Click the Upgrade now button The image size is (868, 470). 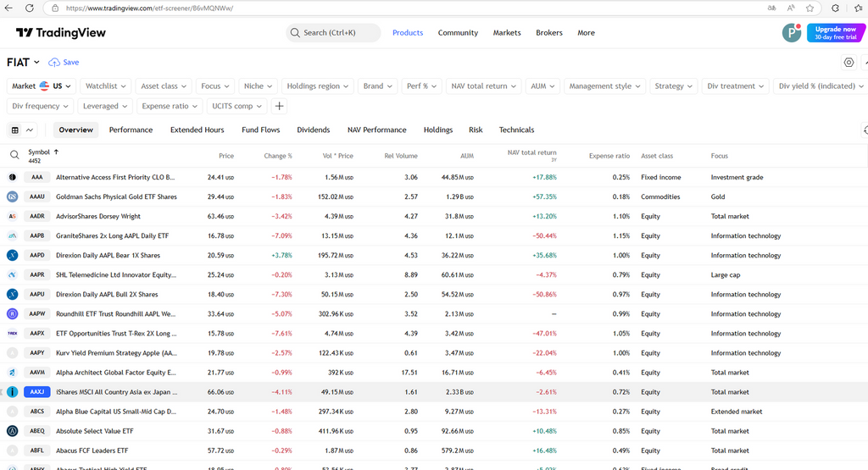tap(835, 33)
